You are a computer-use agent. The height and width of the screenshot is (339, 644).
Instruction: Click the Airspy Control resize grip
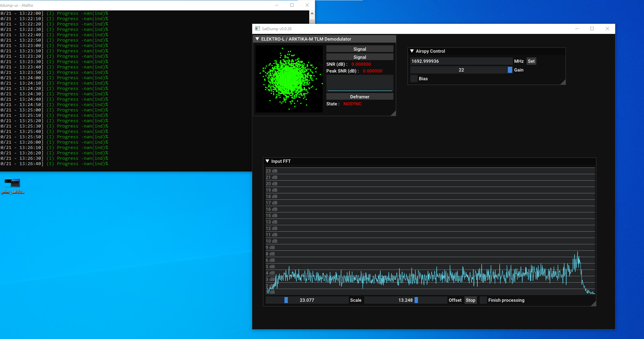(563, 83)
